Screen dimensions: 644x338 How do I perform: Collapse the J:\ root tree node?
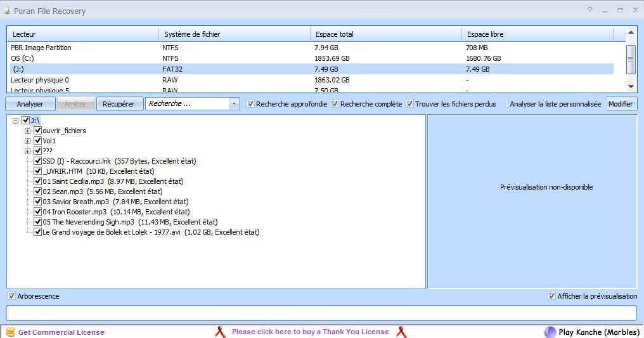(16, 120)
